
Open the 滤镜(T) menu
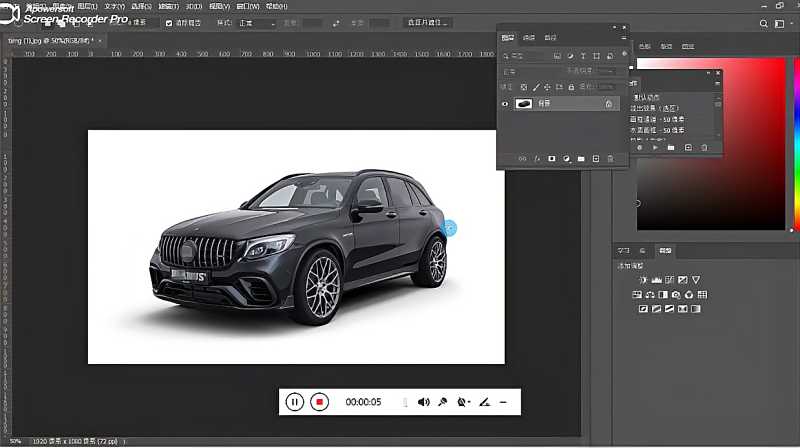168,7
